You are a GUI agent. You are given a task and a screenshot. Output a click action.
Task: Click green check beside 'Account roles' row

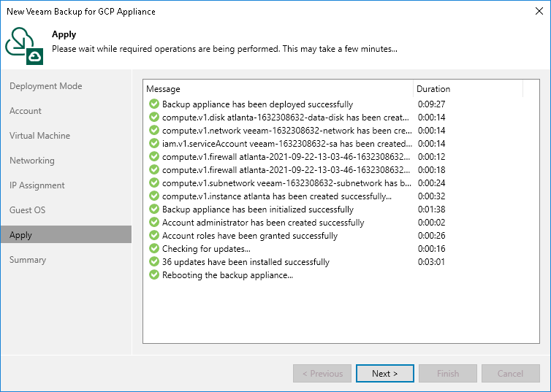(154, 236)
